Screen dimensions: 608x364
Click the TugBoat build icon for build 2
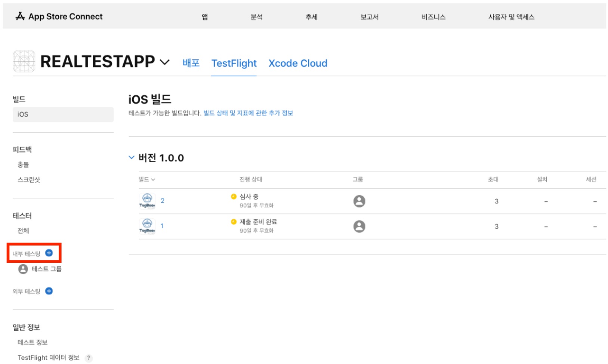(x=147, y=201)
